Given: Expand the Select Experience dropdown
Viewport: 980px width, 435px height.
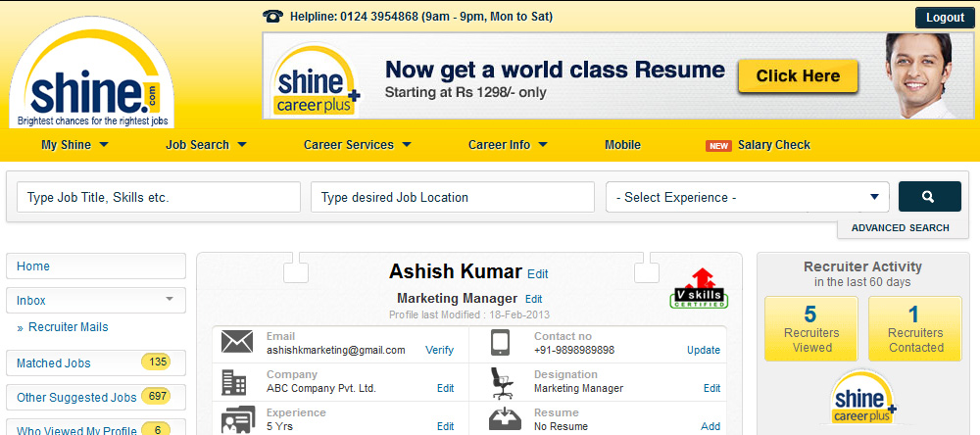Looking at the screenshot, I should pos(748,198).
